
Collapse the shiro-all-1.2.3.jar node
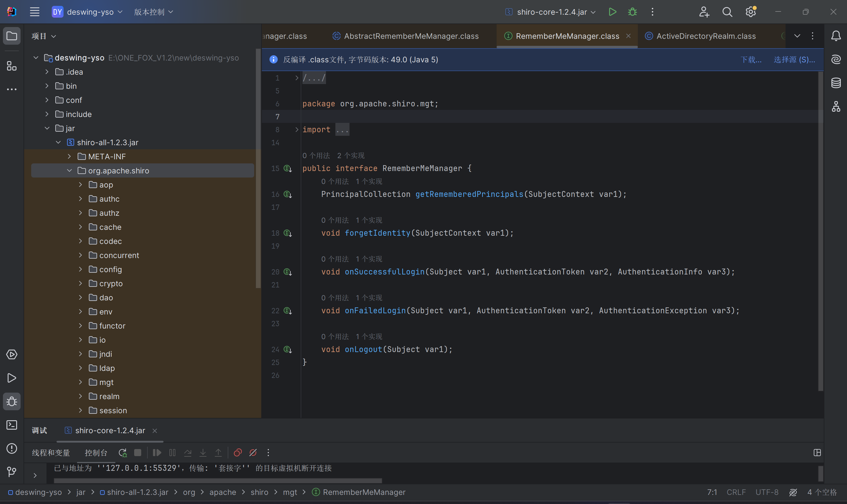pos(59,142)
